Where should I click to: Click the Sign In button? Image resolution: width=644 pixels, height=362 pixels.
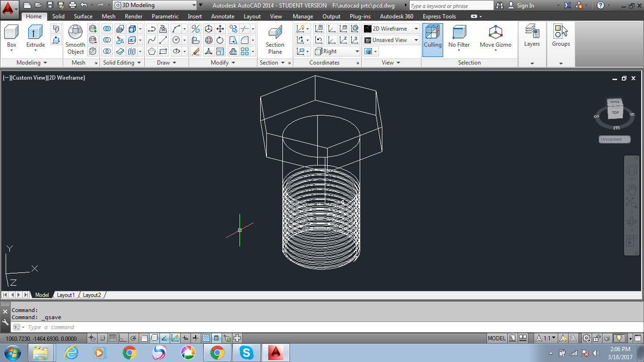[x=525, y=6]
